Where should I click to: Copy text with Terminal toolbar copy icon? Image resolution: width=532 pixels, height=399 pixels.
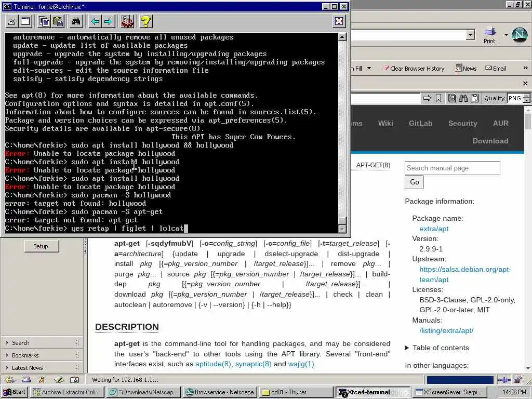coord(44,22)
